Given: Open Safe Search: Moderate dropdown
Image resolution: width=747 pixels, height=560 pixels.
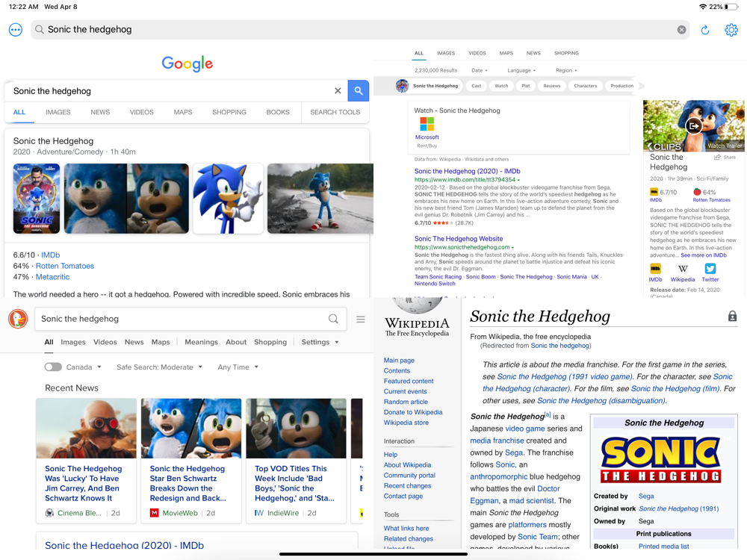Looking at the screenshot, I should pyautogui.click(x=160, y=367).
